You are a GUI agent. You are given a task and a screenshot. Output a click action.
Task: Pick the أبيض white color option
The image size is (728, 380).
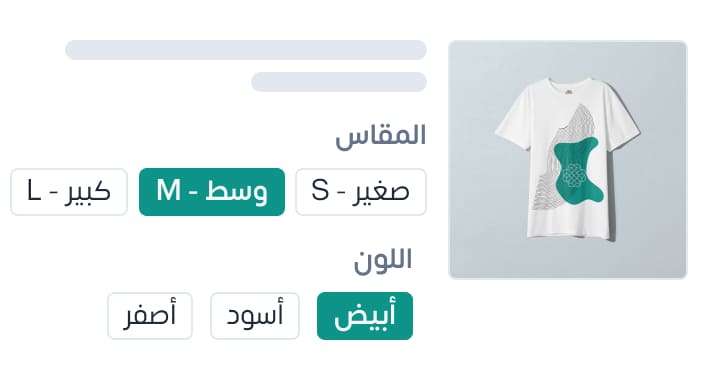click(x=365, y=316)
